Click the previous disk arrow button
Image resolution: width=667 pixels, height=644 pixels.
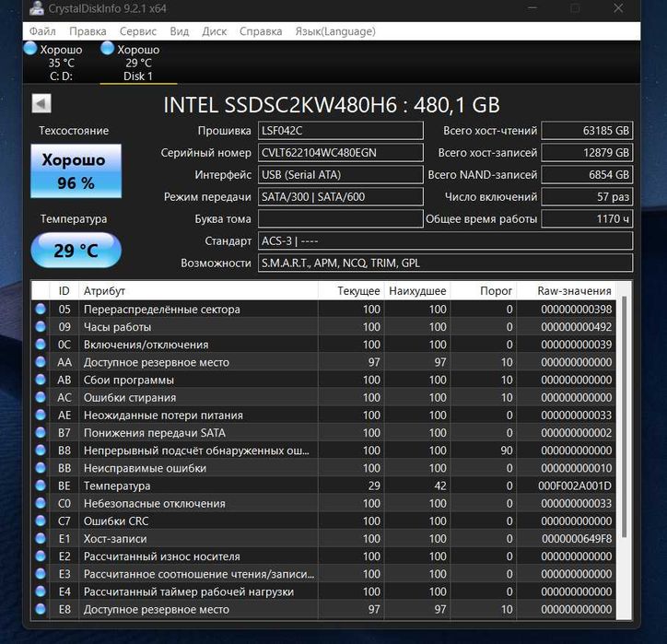41,103
